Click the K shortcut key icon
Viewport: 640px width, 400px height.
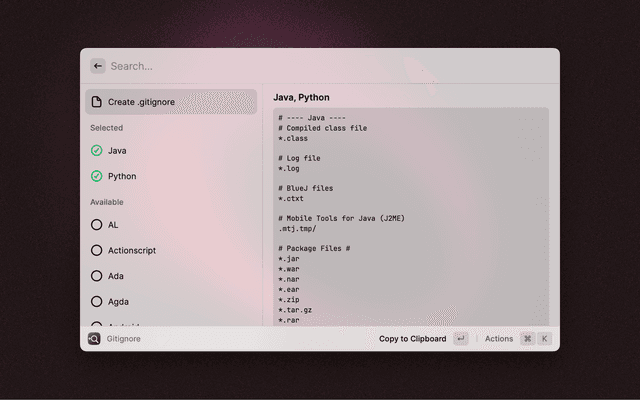click(x=544, y=339)
